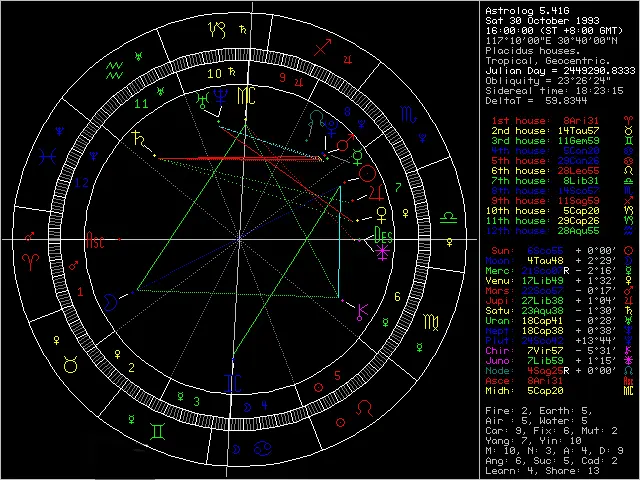The width and height of the screenshot is (640, 480).
Task: Select the magenta Chiron key glyph in the wheel
Action: (362, 312)
